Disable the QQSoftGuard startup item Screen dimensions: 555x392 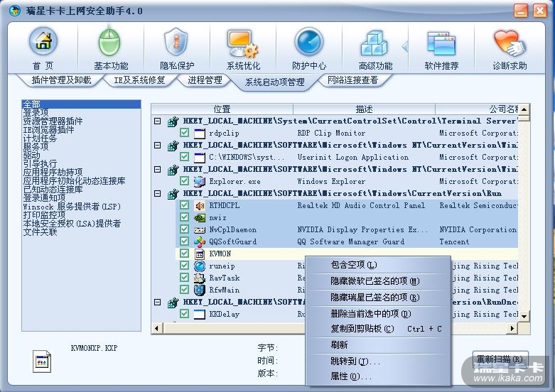[x=184, y=241]
